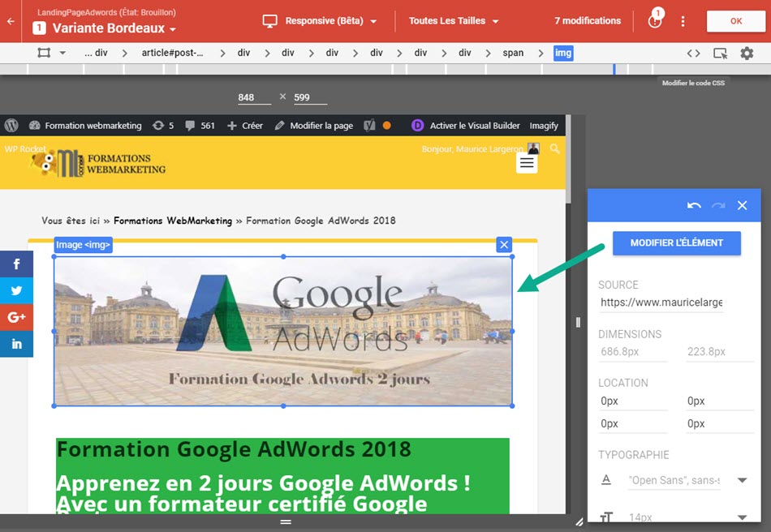Click the Formations Webmarketing site logo
Viewport: 771px width, 532px height.
tap(99, 163)
